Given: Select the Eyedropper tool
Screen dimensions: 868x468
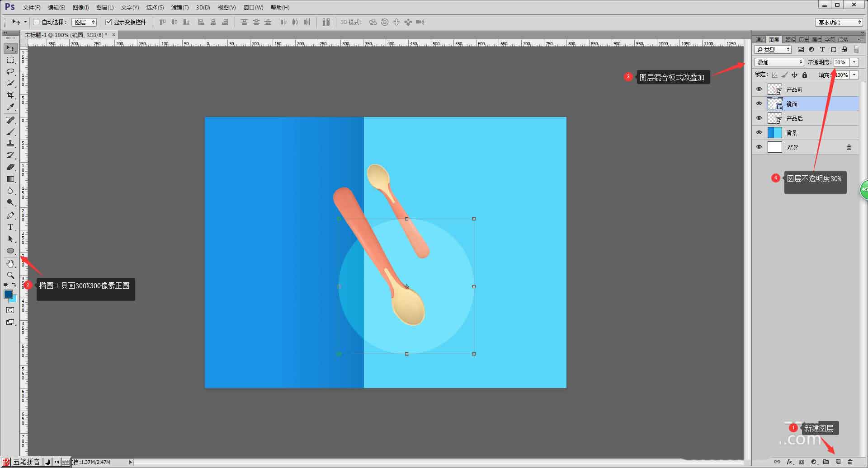Looking at the screenshot, I should (x=10, y=107).
